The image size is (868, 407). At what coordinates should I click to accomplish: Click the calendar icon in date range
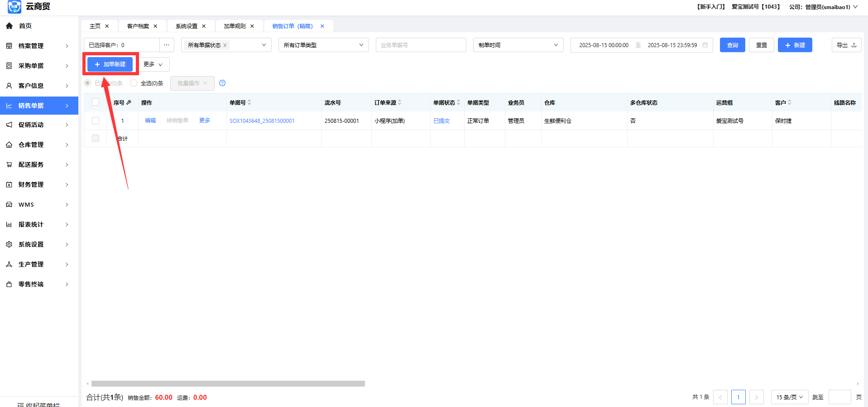coord(705,45)
